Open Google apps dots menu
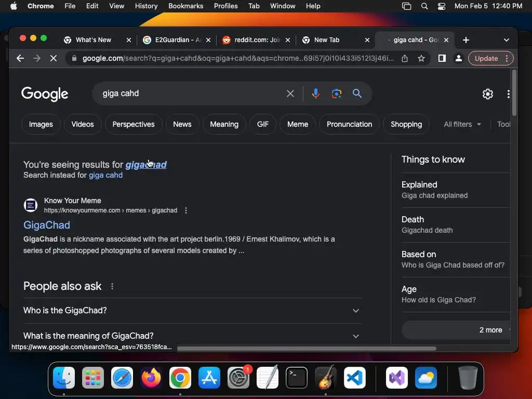The height and width of the screenshot is (399, 532). tap(508, 94)
